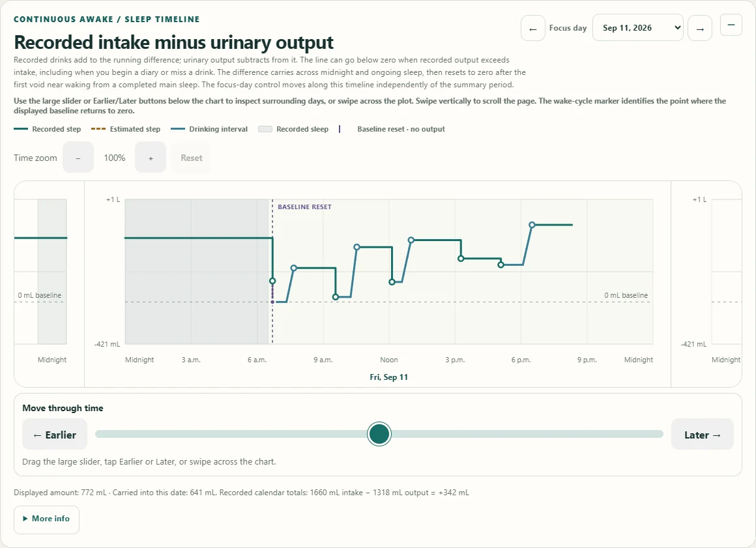Click the Move through time heading
Screen dimensions: 756x548
tap(63, 408)
